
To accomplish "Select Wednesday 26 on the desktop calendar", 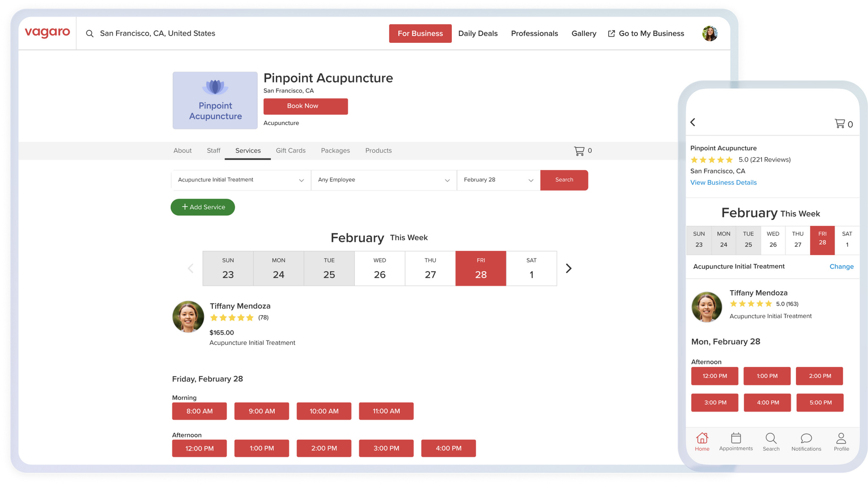I will (380, 269).
